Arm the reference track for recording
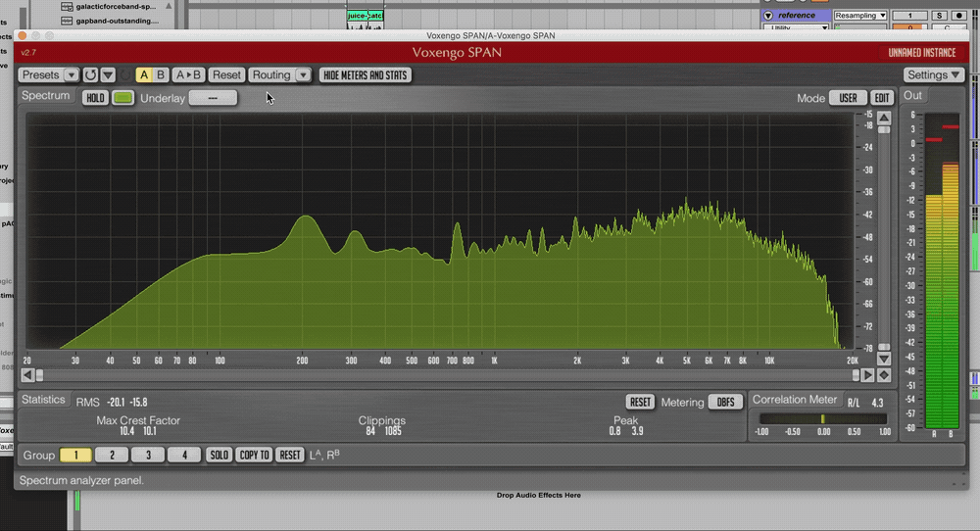980x531 pixels. coord(959,16)
